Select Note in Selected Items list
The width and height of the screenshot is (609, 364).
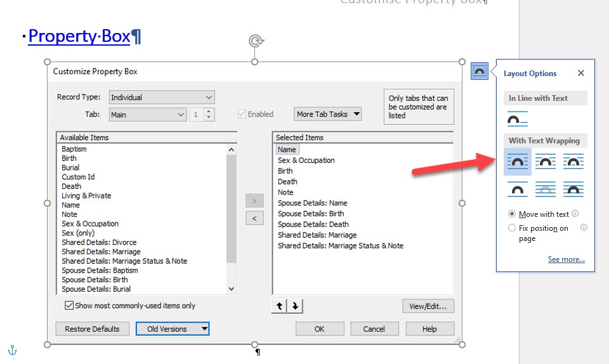point(285,192)
